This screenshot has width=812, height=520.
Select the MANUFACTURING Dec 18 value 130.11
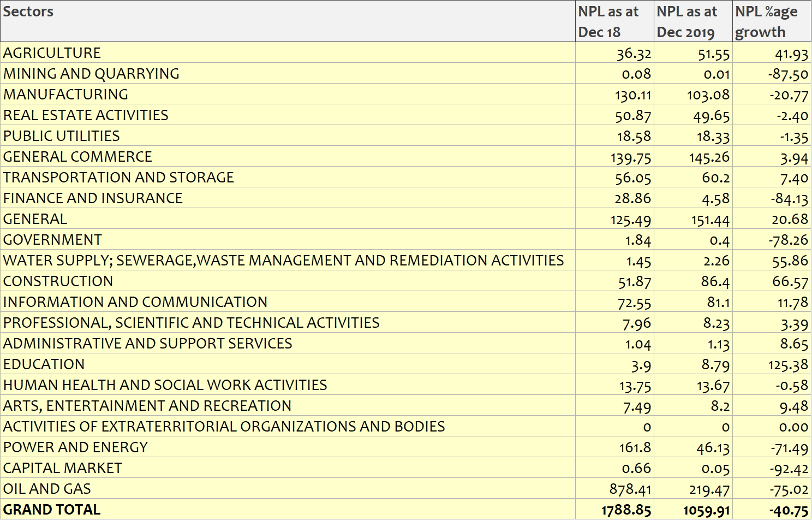(x=633, y=95)
